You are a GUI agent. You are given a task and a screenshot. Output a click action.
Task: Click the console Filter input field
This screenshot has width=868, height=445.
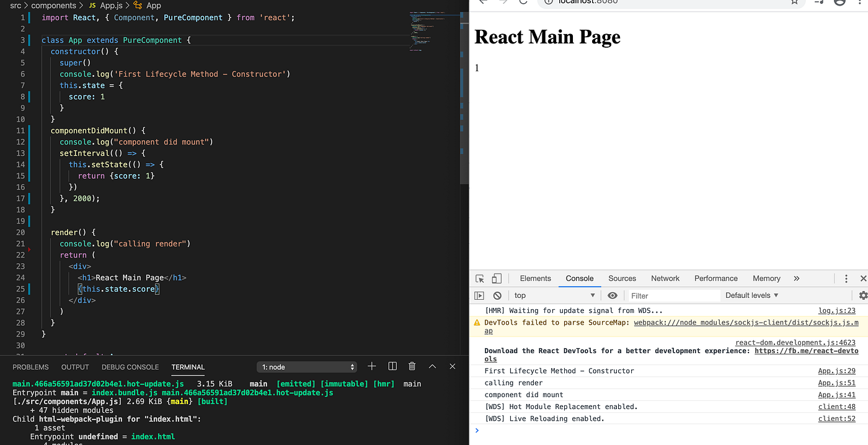point(673,295)
